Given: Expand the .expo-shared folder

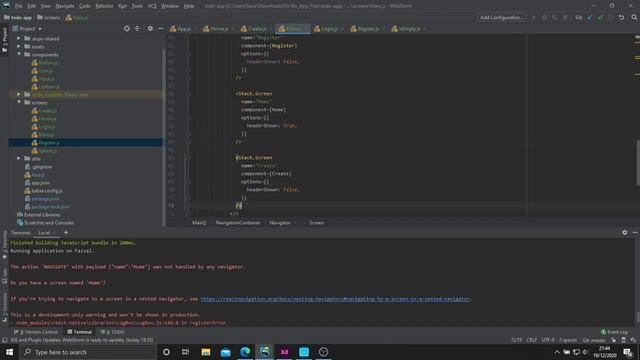Looking at the screenshot, I should point(18,38).
